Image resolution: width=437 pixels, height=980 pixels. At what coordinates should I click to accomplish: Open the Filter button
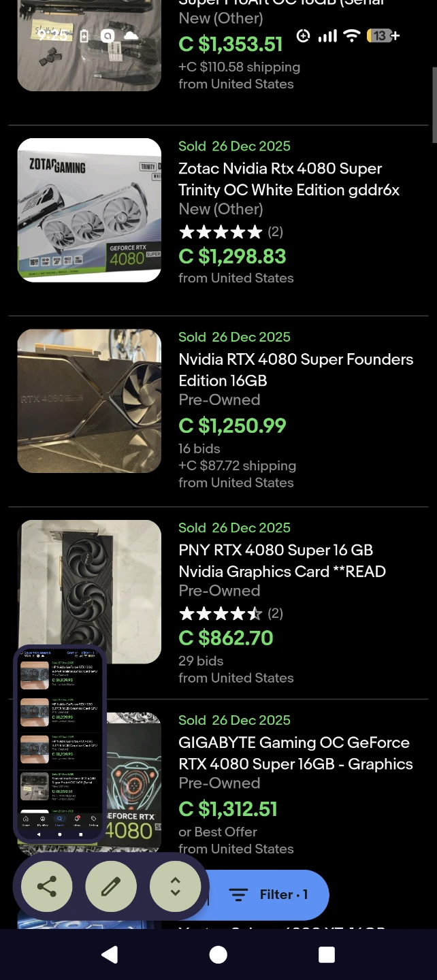click(x=268, y=894)
